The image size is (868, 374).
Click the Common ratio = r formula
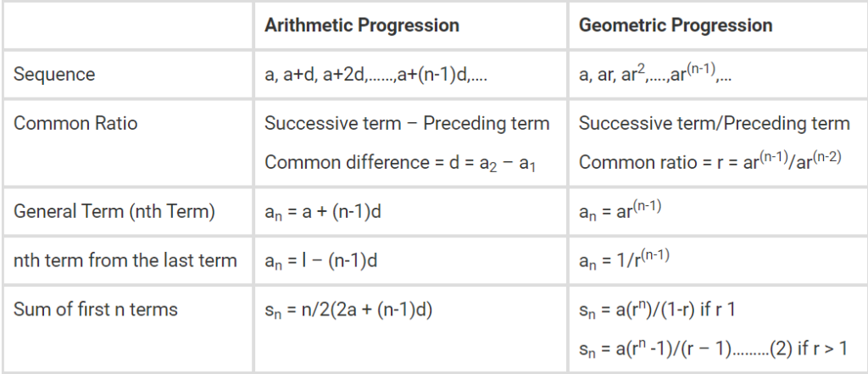click(x=709, y=160)
